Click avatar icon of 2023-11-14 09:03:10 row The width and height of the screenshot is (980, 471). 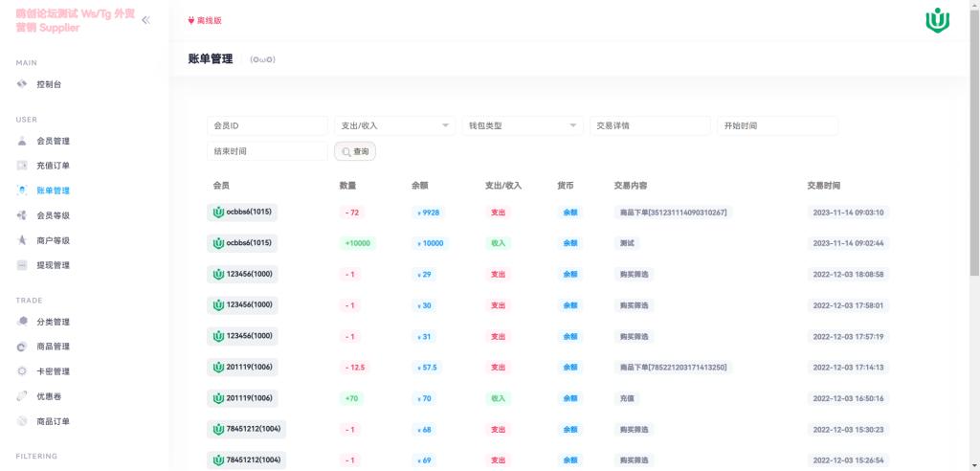(218, 212)
